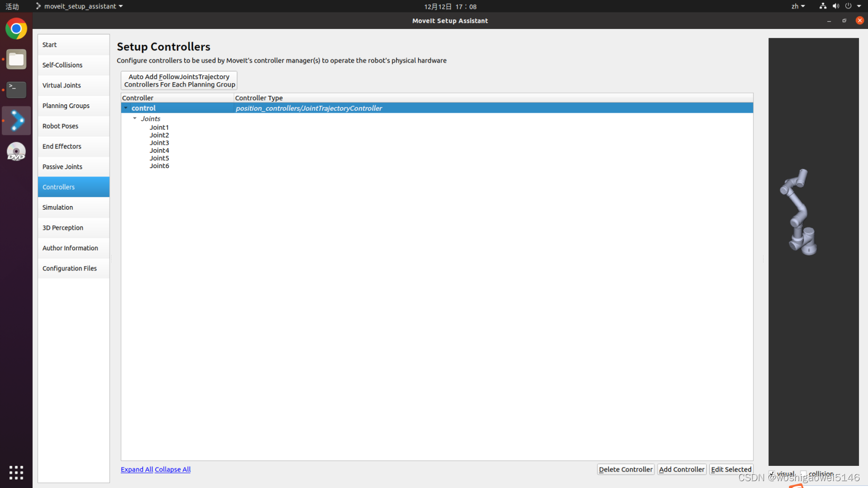Close the MoveIt Setup Assistant window
Image resolution: width=868 pixels, height=488 pixels.
tap(860, 21)
